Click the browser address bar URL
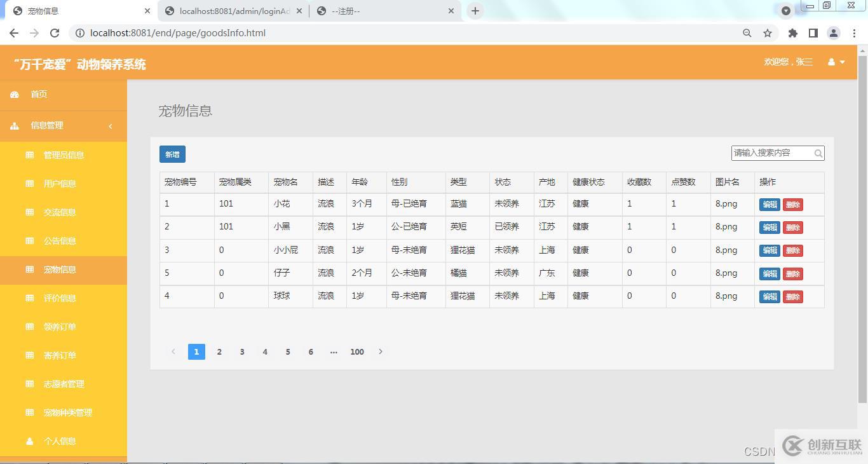 (x=178, y=33)
